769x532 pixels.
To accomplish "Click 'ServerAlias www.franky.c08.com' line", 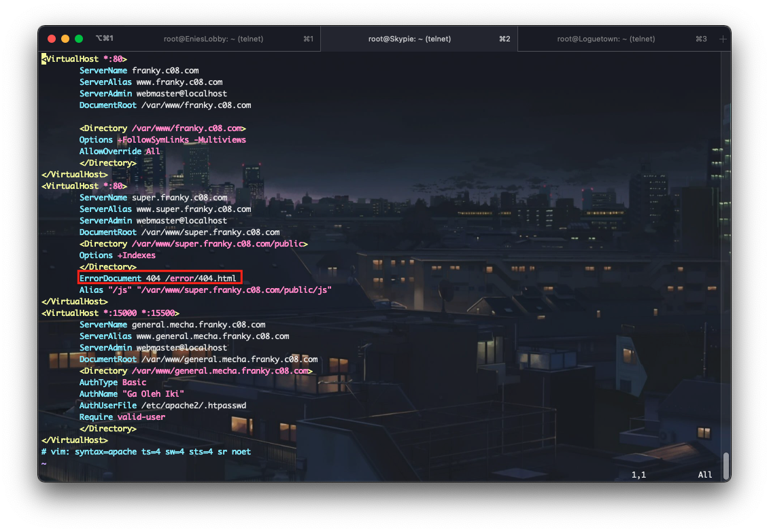I will click(150, 82).
